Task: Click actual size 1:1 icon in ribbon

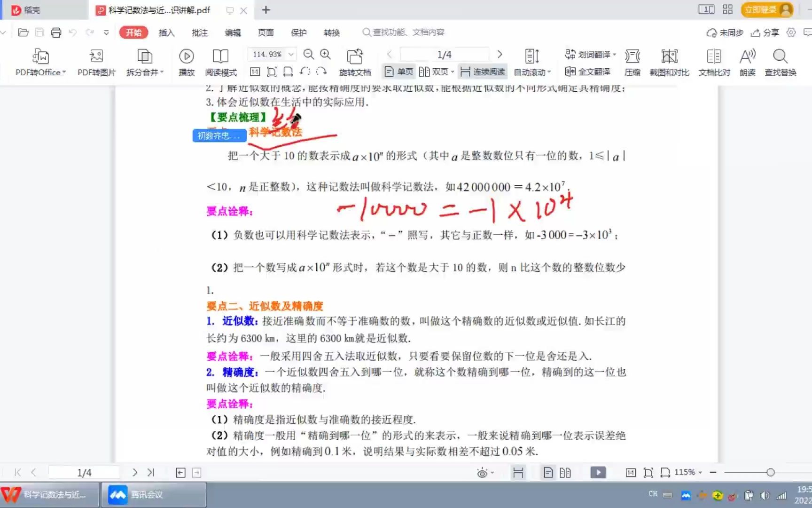Action: point(255,71)
